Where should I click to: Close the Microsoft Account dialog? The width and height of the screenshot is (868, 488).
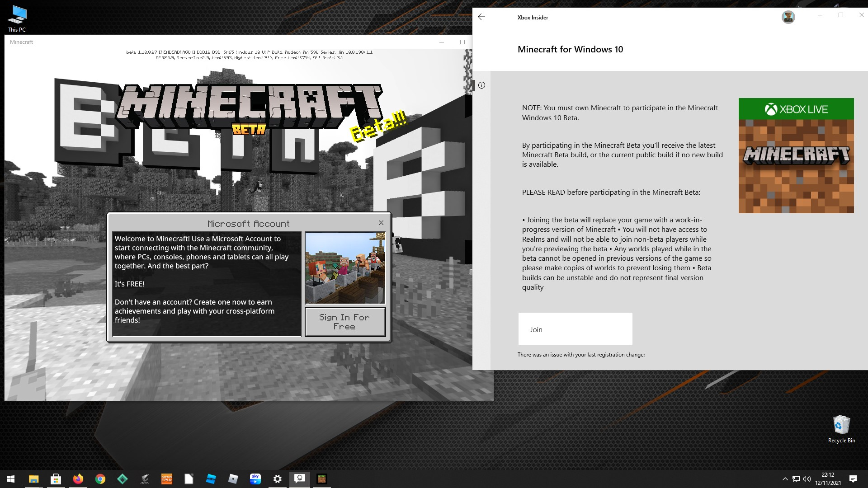tap(381, 223)
